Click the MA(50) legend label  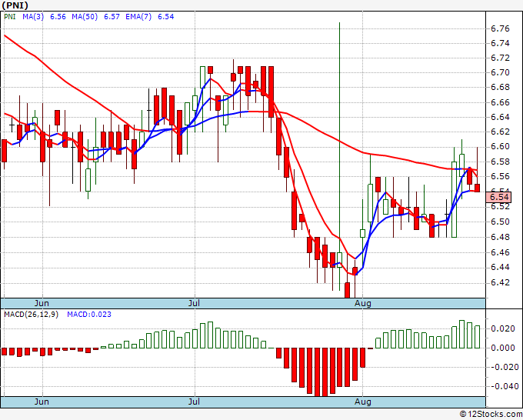click(x=85, y=16)
